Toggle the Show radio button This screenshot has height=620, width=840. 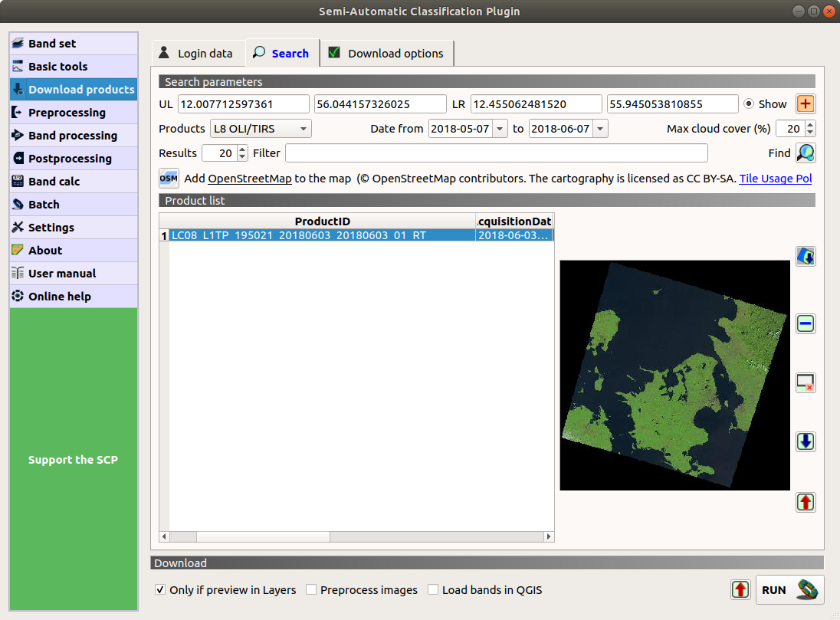(748, 104)
